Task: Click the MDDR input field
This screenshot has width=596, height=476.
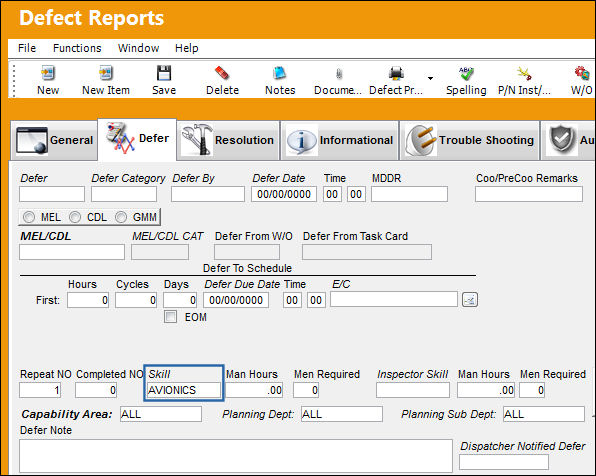Action: point(409,194)
